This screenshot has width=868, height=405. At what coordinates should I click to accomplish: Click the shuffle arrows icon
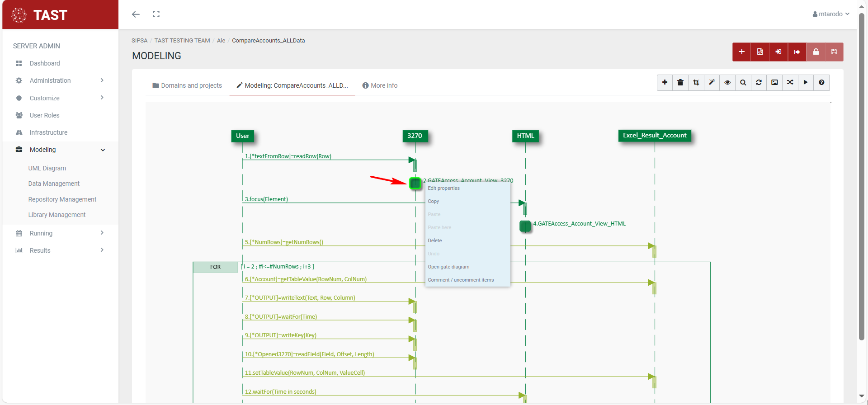coord(790,83)
